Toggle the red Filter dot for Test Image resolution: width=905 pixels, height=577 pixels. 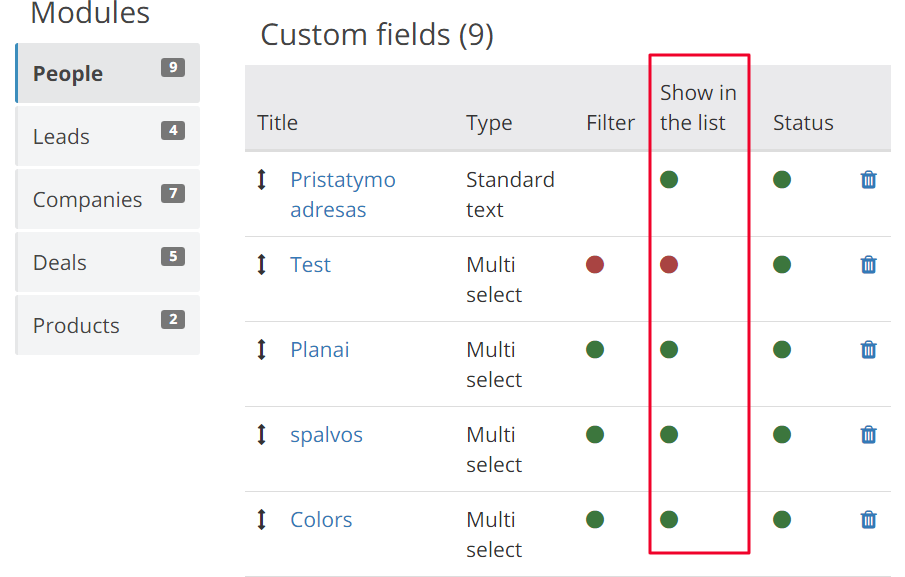click(594, 264)
